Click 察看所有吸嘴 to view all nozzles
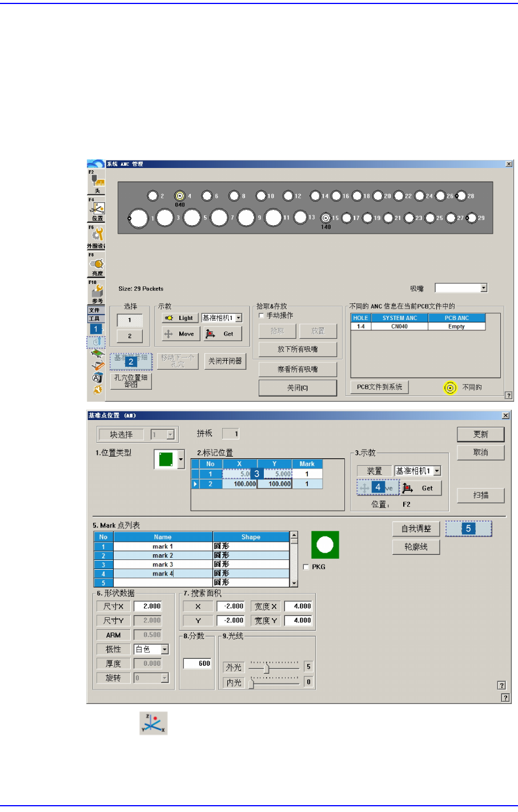 click(x=298, y=369)
